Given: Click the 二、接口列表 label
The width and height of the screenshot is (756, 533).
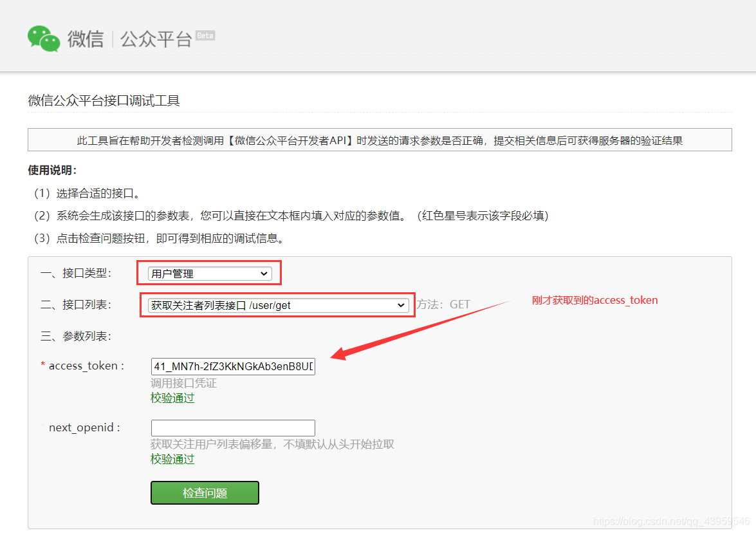Looking at the screenshot, I should pos(76,305).
